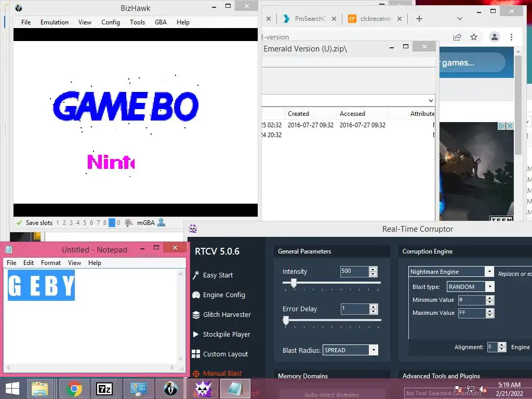Click the Error Delay slider handle
The height and width of the screenshot is (399, 532).
[286, 321]
